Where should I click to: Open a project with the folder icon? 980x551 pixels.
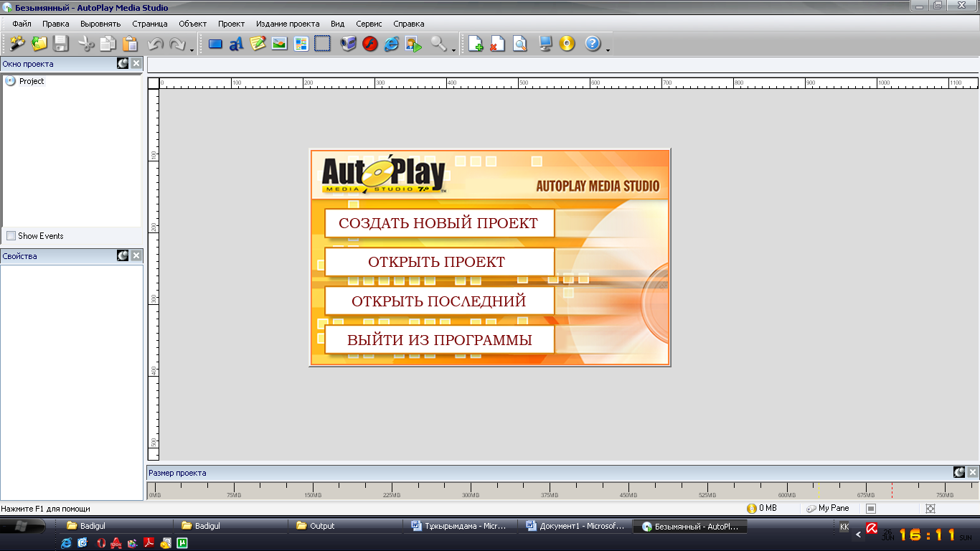click(39, 44)
